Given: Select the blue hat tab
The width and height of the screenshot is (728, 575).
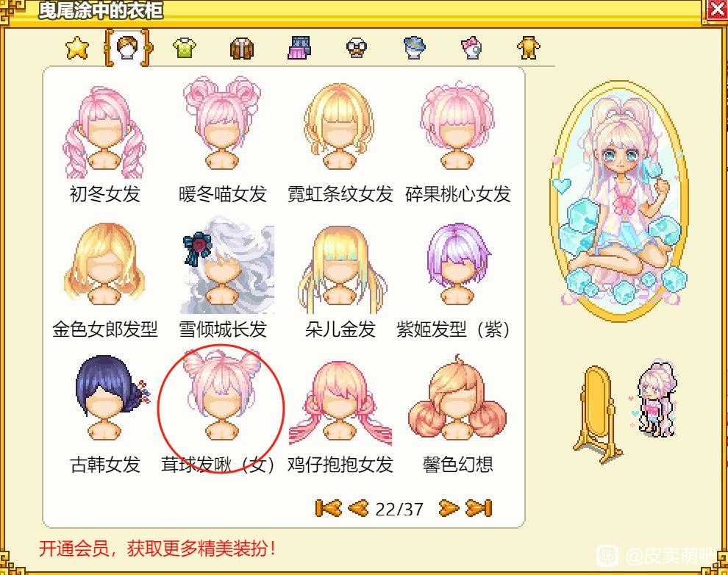Looking at the screenshot, I should tap(415, 48).
